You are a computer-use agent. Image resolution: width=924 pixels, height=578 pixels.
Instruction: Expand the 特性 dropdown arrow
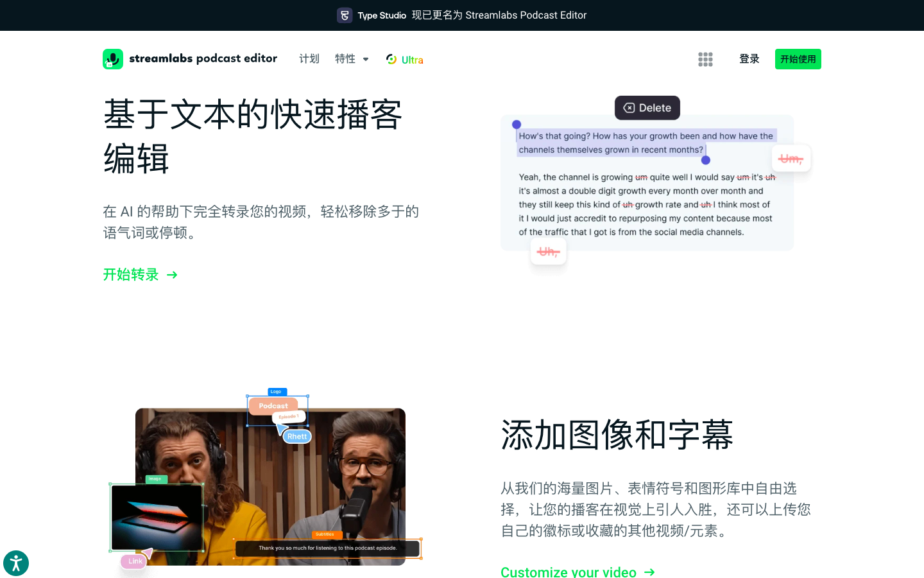[366, 59]
